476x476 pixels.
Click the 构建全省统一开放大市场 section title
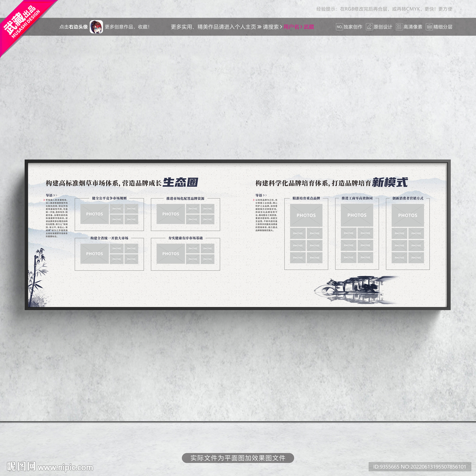(x=109, y=238)
